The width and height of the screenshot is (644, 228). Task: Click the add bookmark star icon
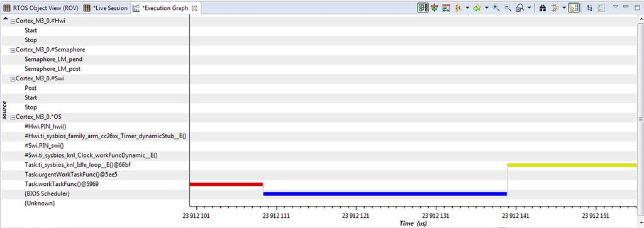click(477, 8)
